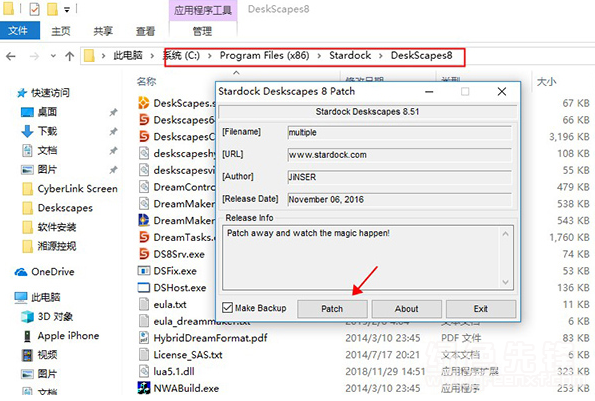Click the DSHost.exe window icon

pyautogui.click(x=143, y=288)
